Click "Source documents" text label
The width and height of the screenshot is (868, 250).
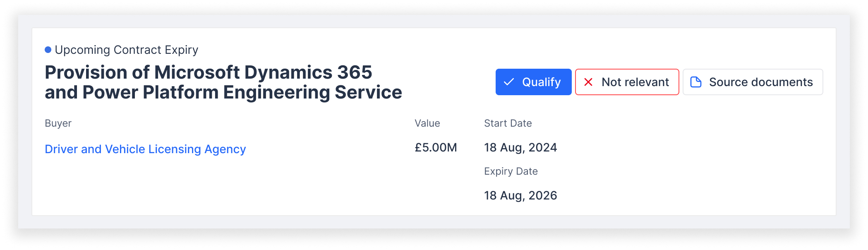click(x=761, y=82)
